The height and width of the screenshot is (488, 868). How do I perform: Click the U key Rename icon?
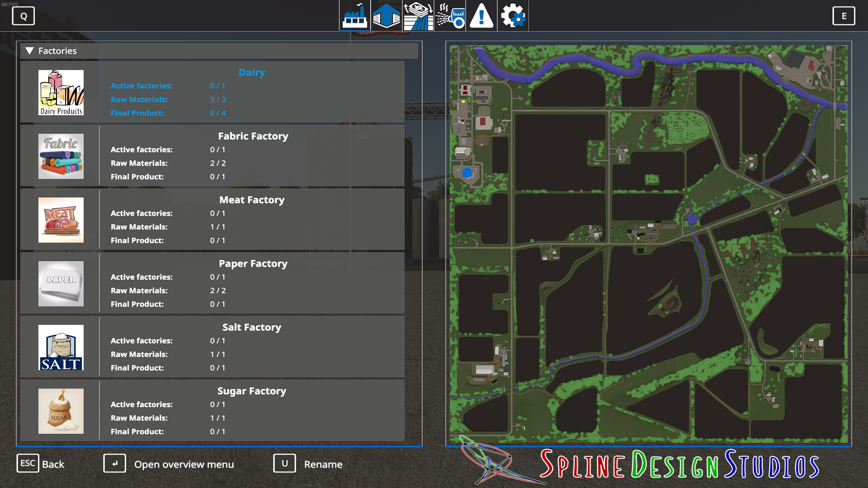point(285,464)
